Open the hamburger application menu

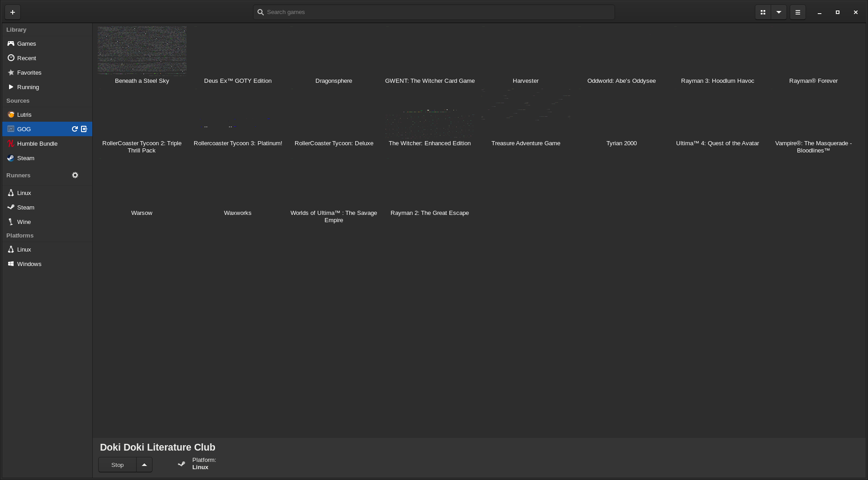click(x=797, y=12)
